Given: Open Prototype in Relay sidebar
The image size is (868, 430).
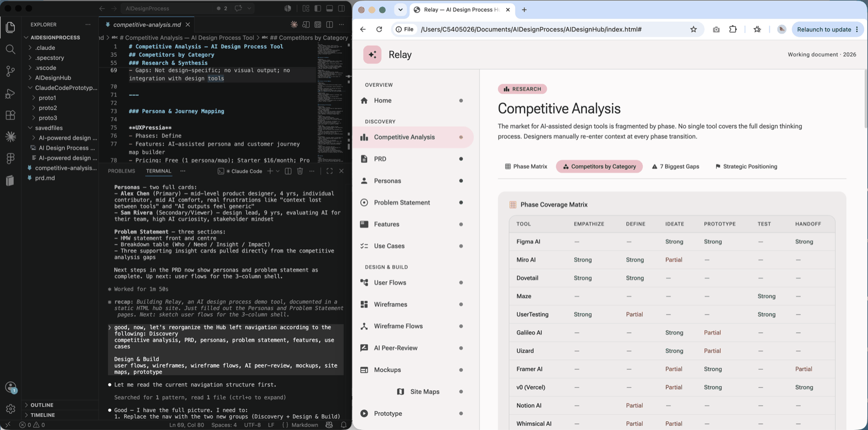Looking at the screenshot, I should click(413, 413).
